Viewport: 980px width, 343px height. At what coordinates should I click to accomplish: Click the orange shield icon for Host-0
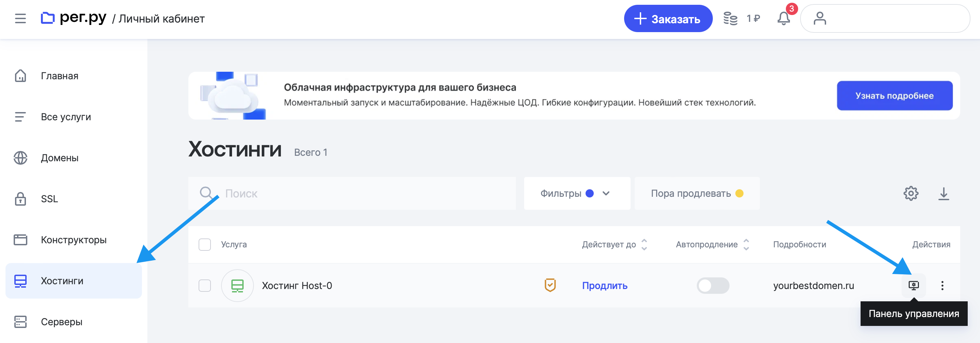coord(550,285)
